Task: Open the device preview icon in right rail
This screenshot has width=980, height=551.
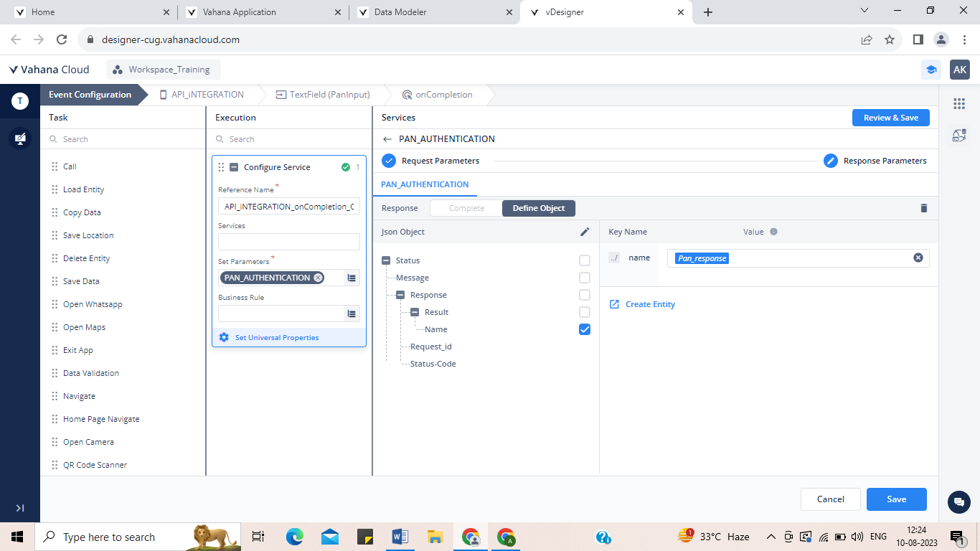Action: click(x=959, y=136)
